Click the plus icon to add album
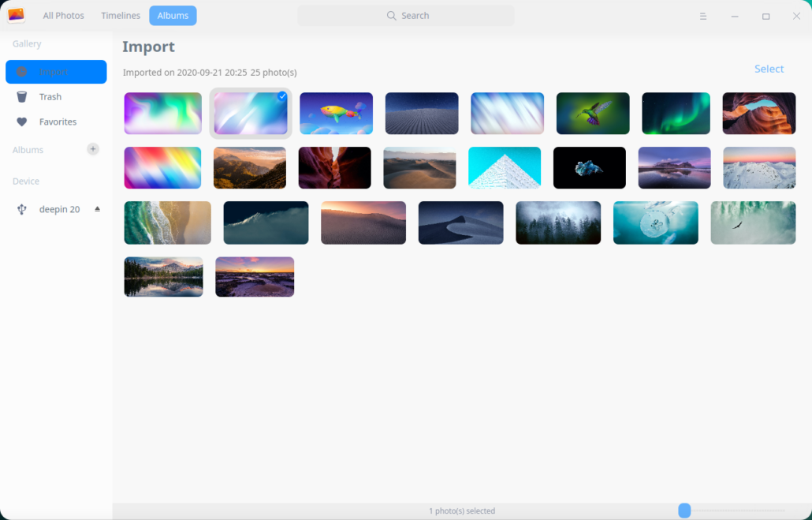This screenshot has height=520, width=812. tap(93, 149)
